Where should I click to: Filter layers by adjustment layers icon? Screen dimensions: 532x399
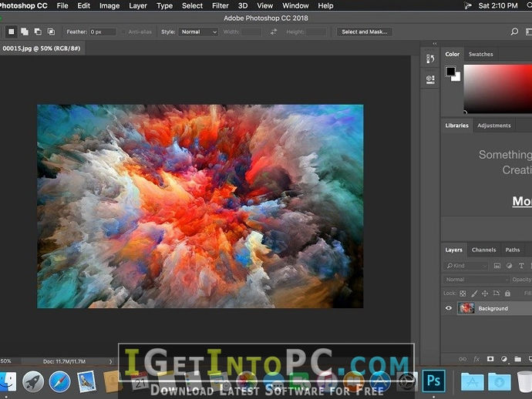click(510, 266)
